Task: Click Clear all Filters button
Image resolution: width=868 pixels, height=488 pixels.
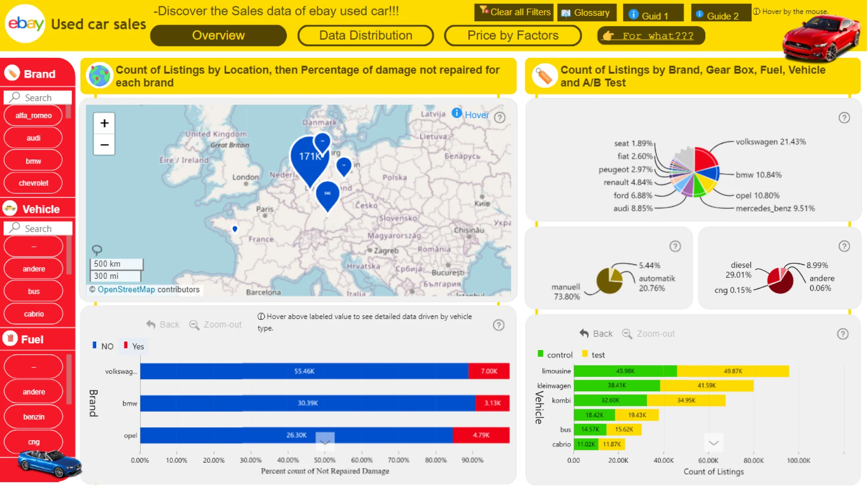Action: pyautogui.click(x=514, y=12)
